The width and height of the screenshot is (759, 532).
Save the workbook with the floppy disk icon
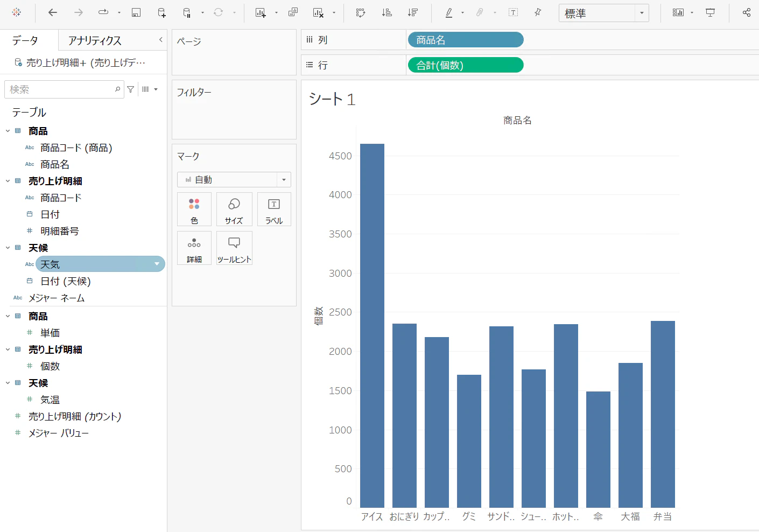136,12
